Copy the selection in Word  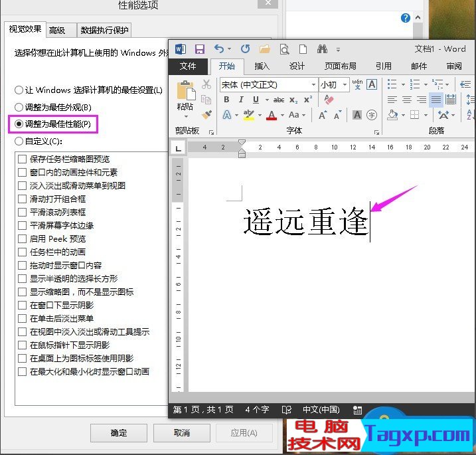point(206,100)
